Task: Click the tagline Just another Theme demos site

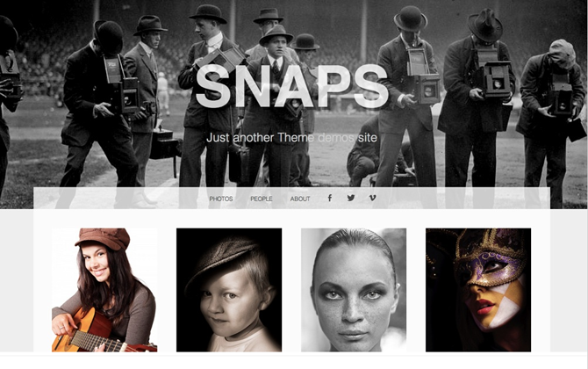Action: pyautogui.click(x=291, y=137)
